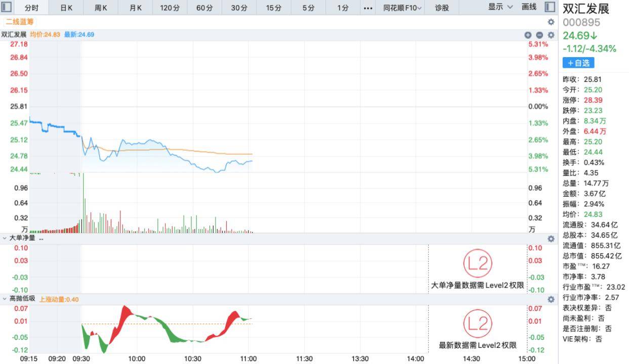Toggle the left sidebar panel icon

pyautogui.click(x=7, y=7)
